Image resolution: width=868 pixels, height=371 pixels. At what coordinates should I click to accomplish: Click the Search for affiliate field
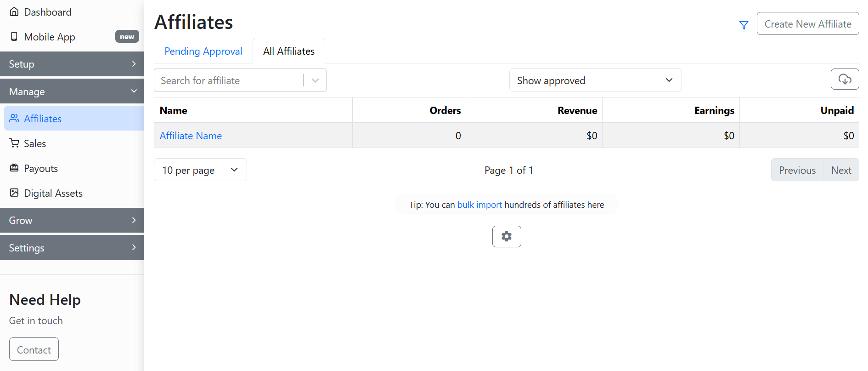[x=228, y=80]
